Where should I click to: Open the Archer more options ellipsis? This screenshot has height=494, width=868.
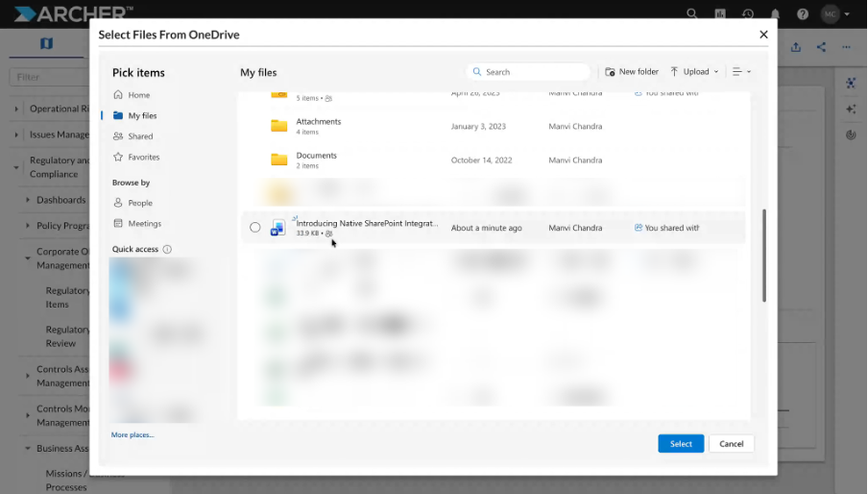(847, 47)
